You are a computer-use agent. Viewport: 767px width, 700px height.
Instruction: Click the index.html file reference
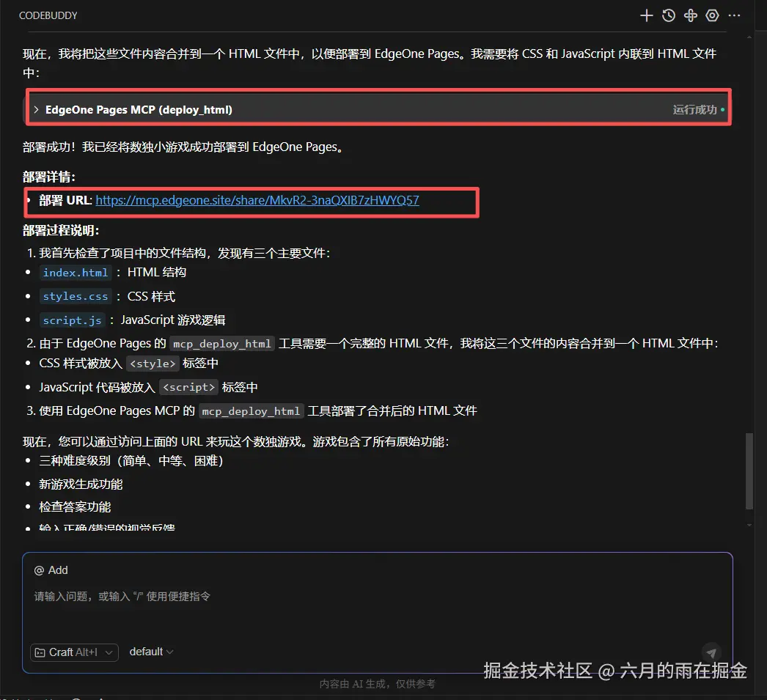click(76, 272)
